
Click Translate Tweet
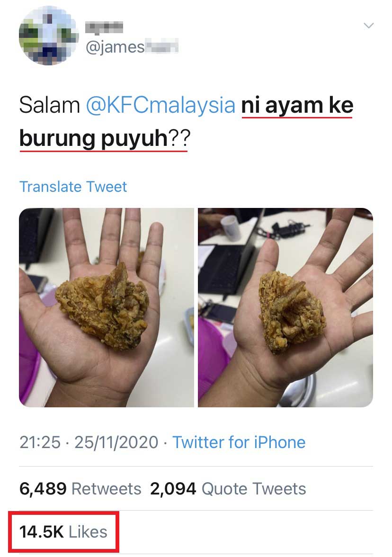(x=73, y=187)
